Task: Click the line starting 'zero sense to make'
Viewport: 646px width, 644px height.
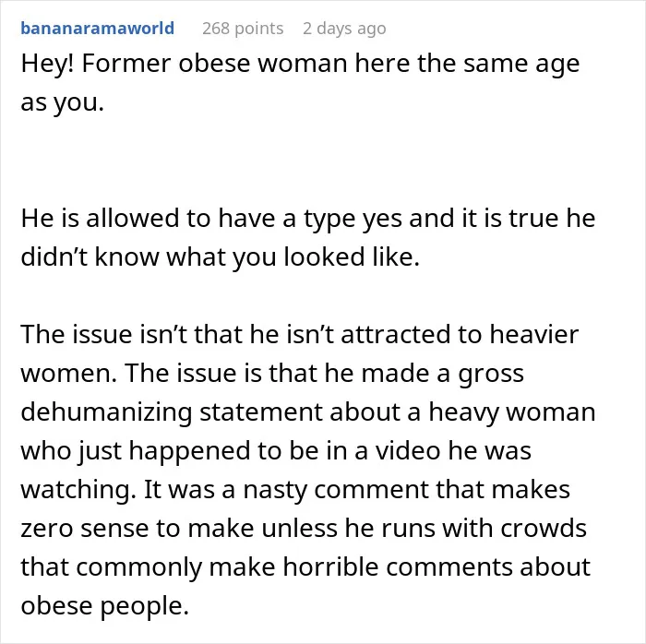Action: [304, 529]
